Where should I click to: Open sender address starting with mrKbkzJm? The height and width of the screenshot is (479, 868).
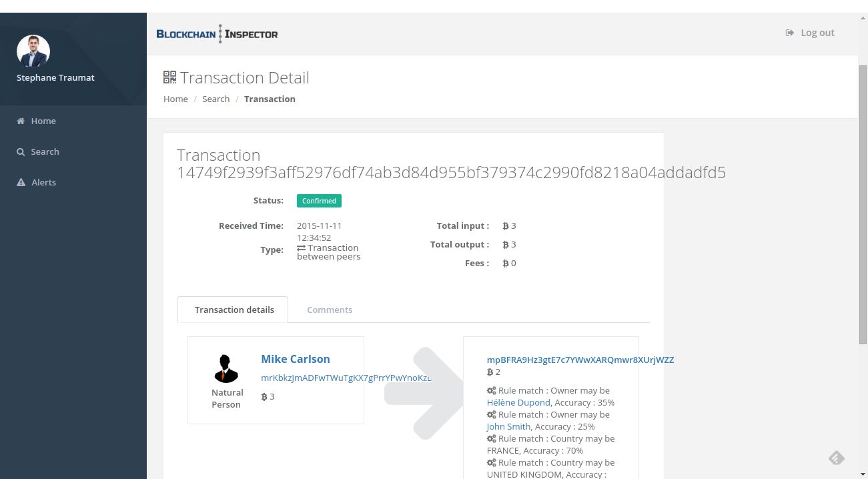pyautogui.click(x=346, y=378)
